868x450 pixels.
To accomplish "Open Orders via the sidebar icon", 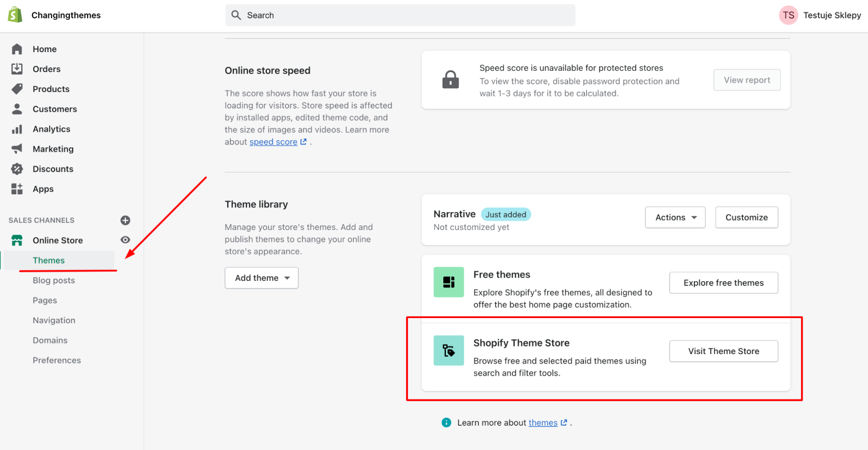I will pyautogui.click(x=17, y=69).
